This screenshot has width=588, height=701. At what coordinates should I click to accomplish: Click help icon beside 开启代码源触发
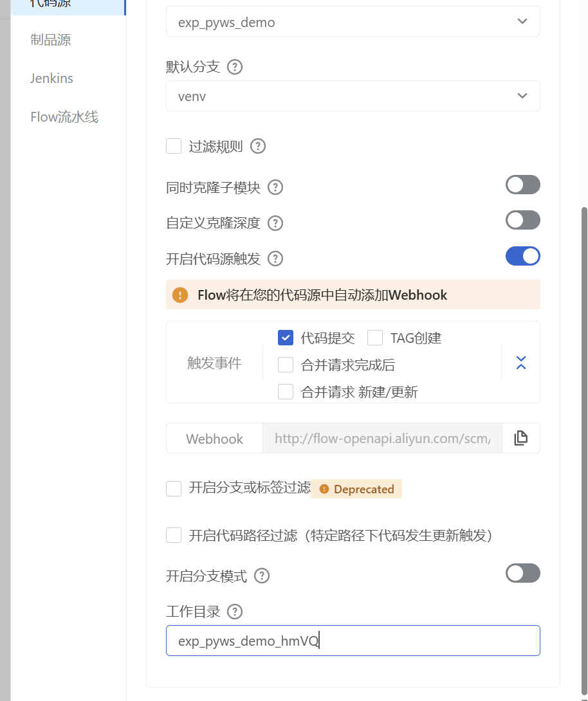click(x=275, y=259)
